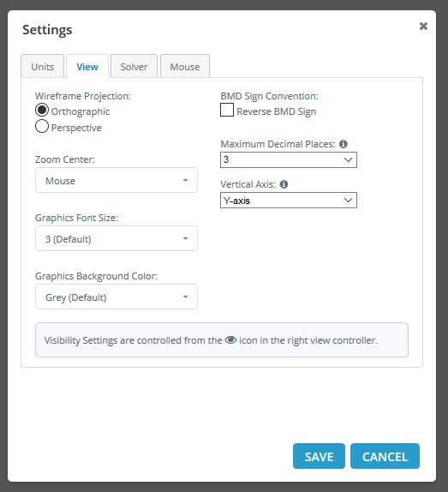Click the SAVE button
The height and width of the screenshot is (492, 448).
pyautogui.click(x=319, y=456)
